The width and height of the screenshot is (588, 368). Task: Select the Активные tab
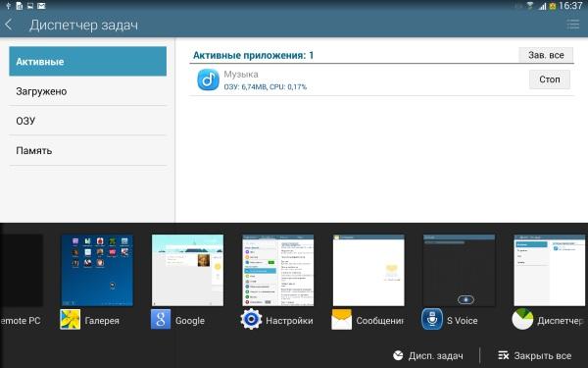tap(88, 61)
